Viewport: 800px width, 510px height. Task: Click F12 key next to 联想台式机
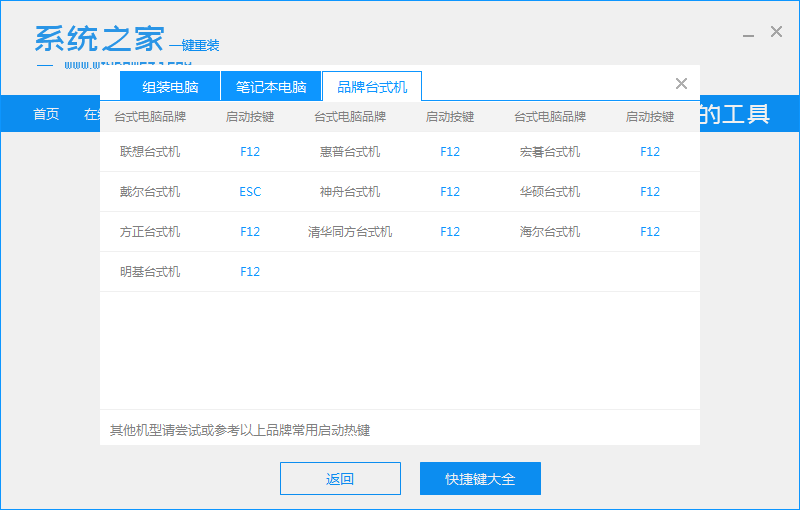pyautogui.click(x=250, y=152)
